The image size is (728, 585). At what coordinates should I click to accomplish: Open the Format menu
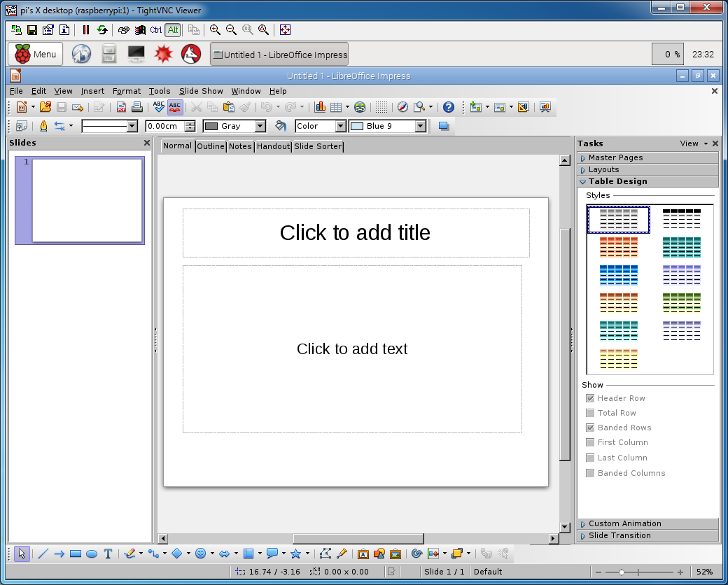pyautogui.click(x=126, y=91)
